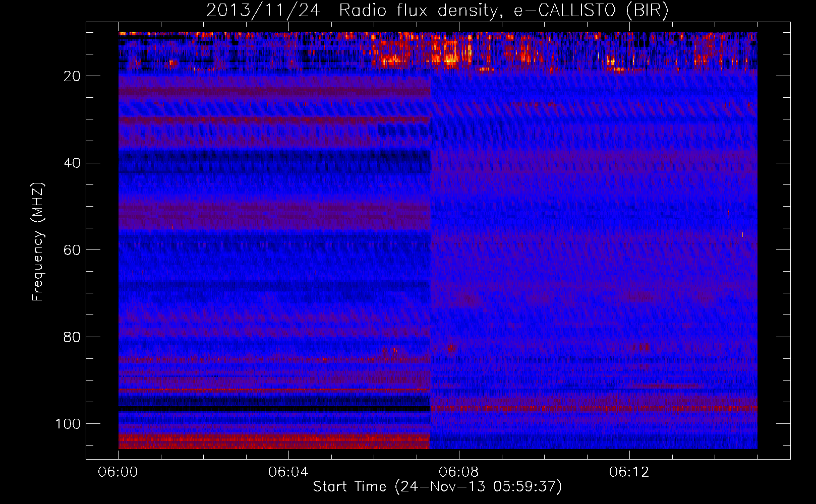Click the 06:04 time tick label
Viewport: 816px width, 504px height.
(288, 472)
